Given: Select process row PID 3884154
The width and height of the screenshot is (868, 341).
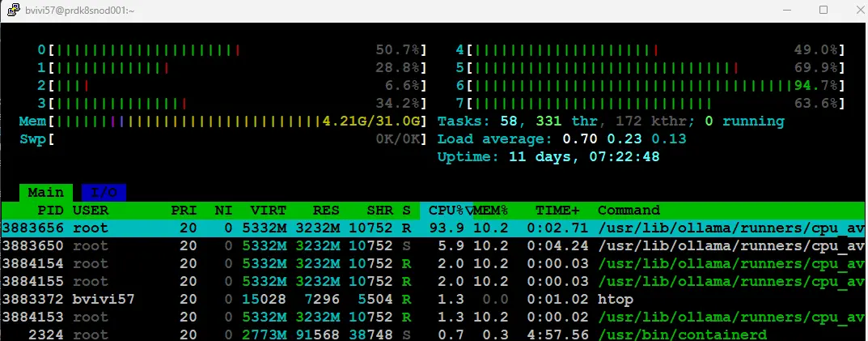Looking at the screenshot, I should pos(434,263).
